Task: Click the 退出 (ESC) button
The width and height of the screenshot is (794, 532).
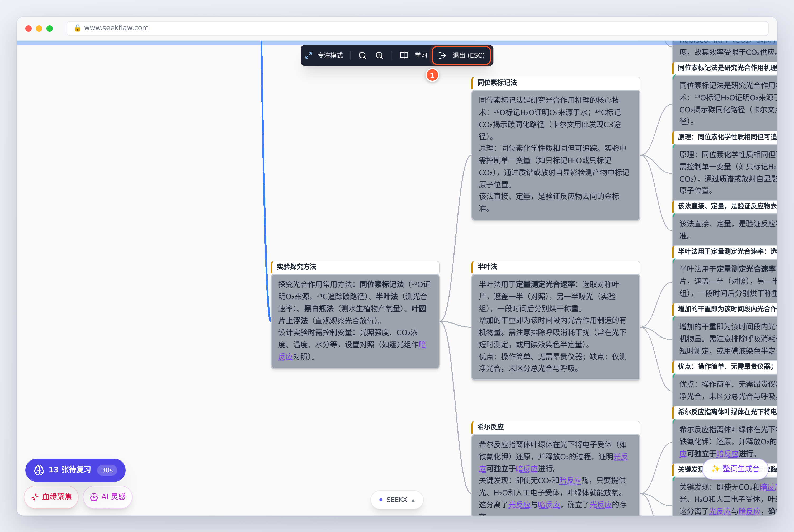Action: [x=461, y=55]
